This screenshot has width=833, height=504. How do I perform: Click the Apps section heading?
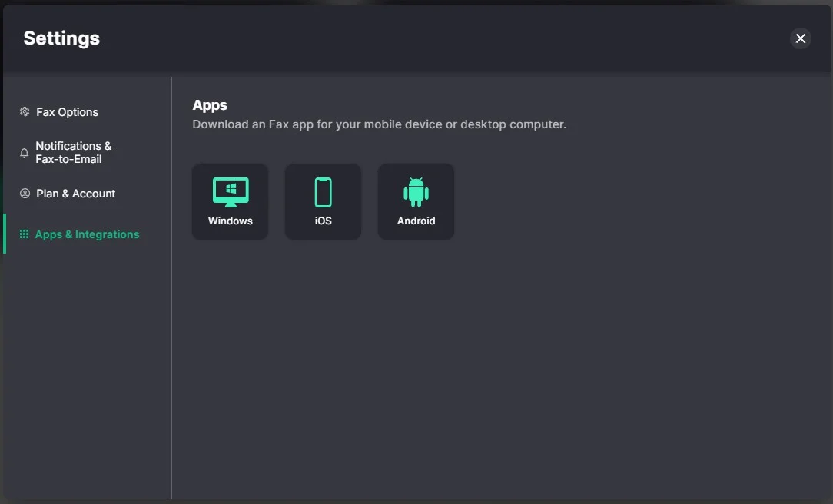point(210,105)
